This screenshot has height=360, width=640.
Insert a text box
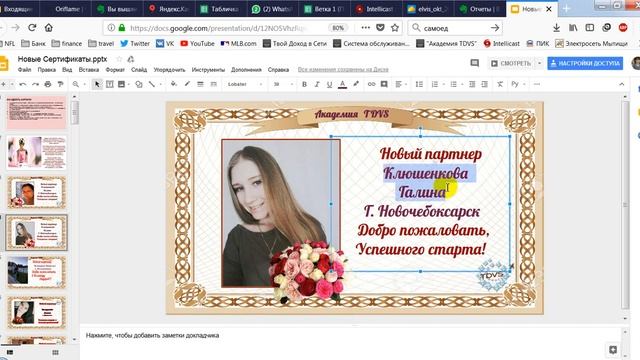coord(109,84)
